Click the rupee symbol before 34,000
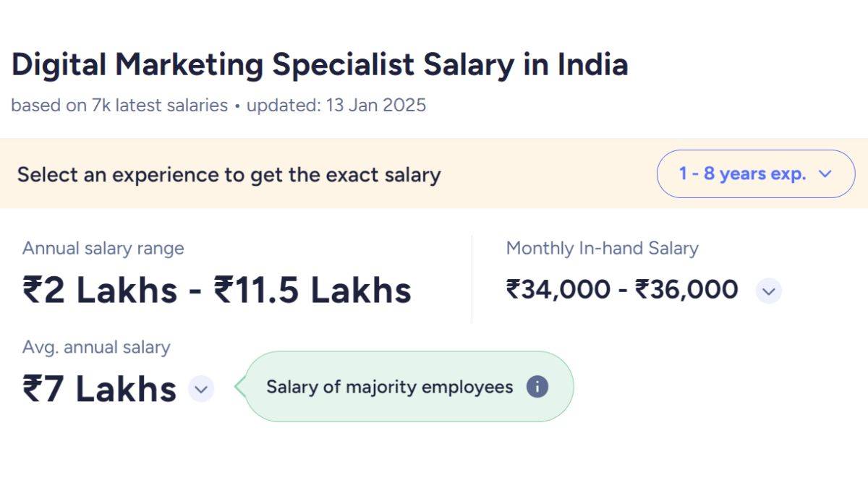Viewport: 868px width, 488px height. [513, 290]
